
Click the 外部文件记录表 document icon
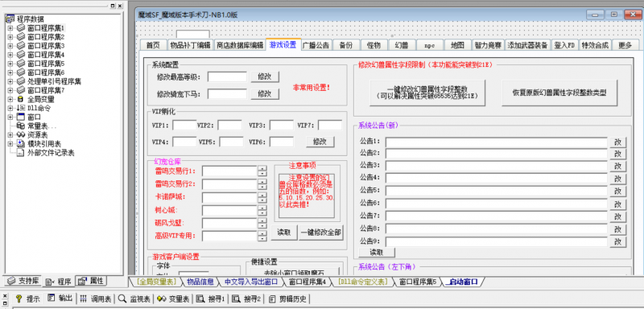point(21,153)
